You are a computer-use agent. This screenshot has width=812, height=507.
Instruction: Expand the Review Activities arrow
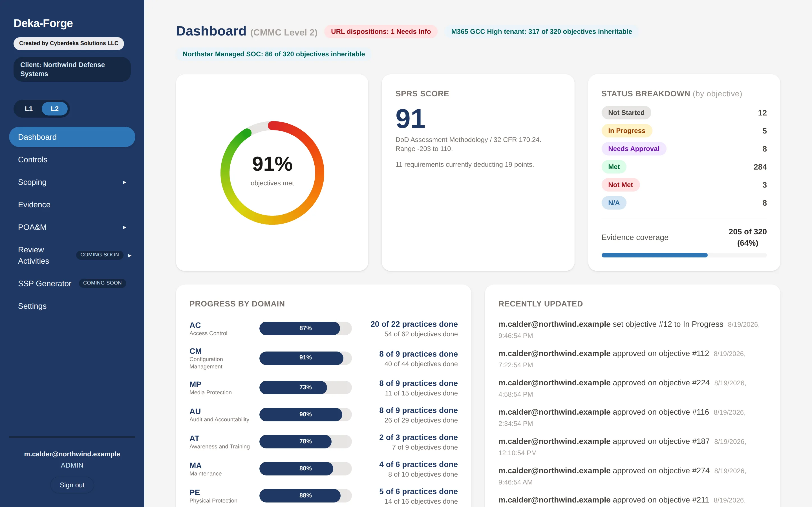(x=130, y=255)
